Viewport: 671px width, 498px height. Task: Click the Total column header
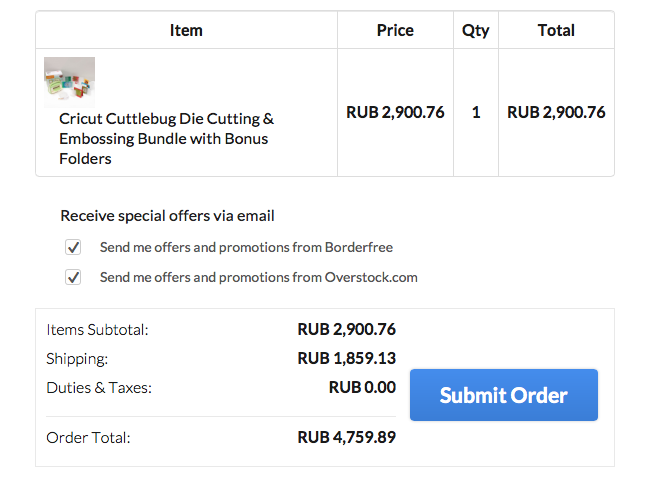pyautogui.click(x=556, y=30)
